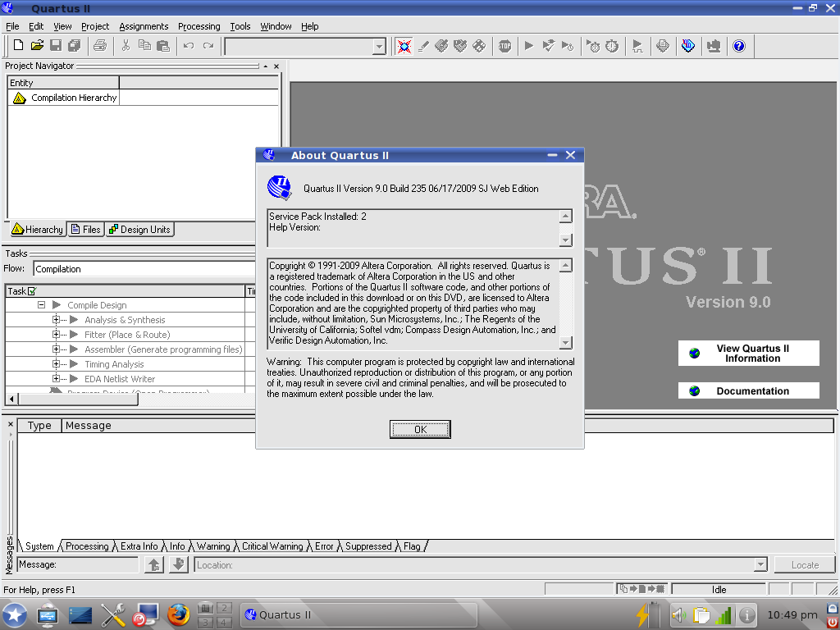Viewport: 840px width, 630px height.
Task: Close the Project Navigator panel
Action: [x=276, y=66]
